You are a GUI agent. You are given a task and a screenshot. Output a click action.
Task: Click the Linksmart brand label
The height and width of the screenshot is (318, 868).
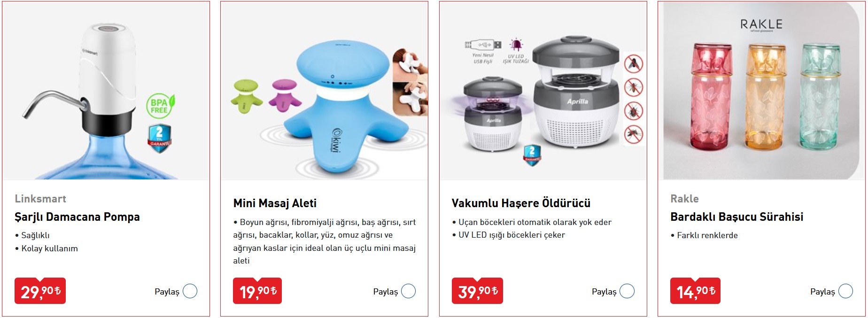40,199
